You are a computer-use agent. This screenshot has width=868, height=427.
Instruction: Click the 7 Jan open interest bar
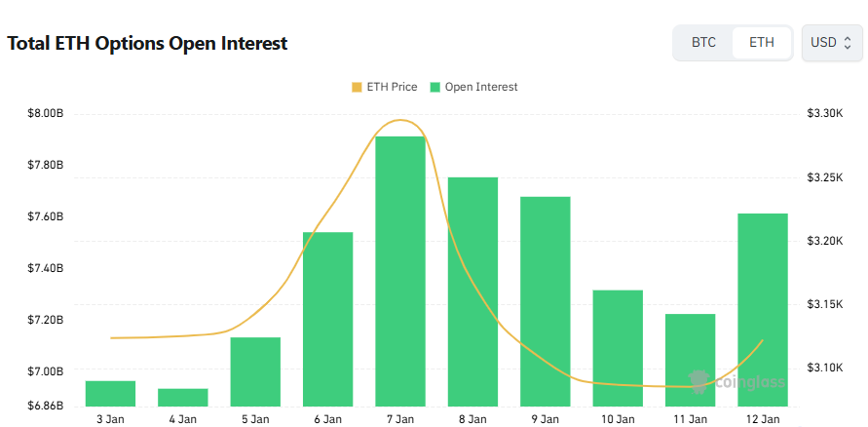(x=400, y=271)
